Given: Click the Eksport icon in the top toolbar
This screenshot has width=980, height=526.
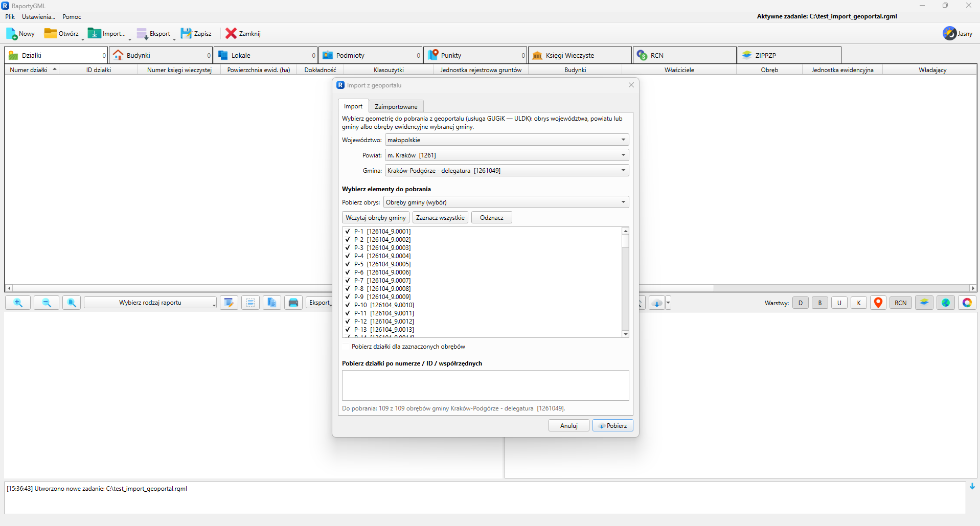Looking at the screenshot, I should click(142, 34).
